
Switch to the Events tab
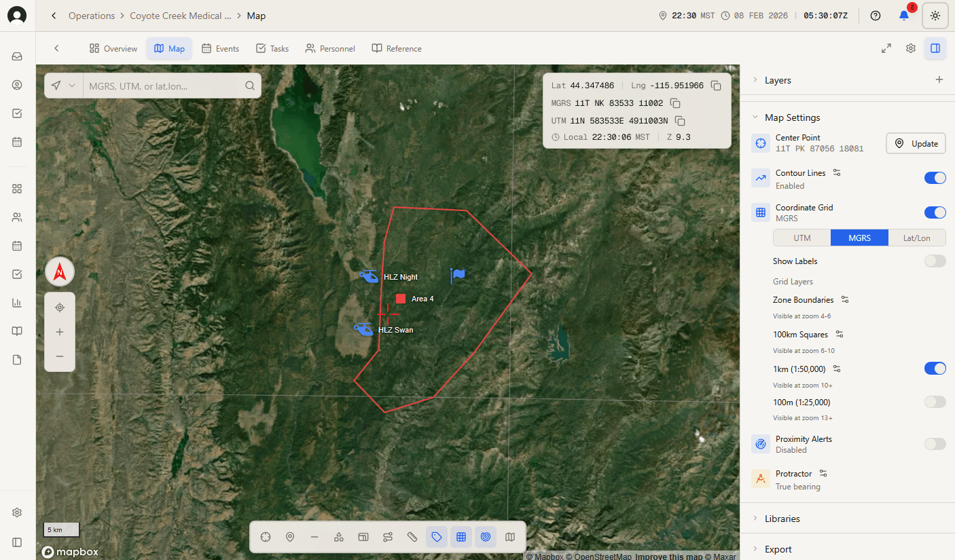(220, 48)
